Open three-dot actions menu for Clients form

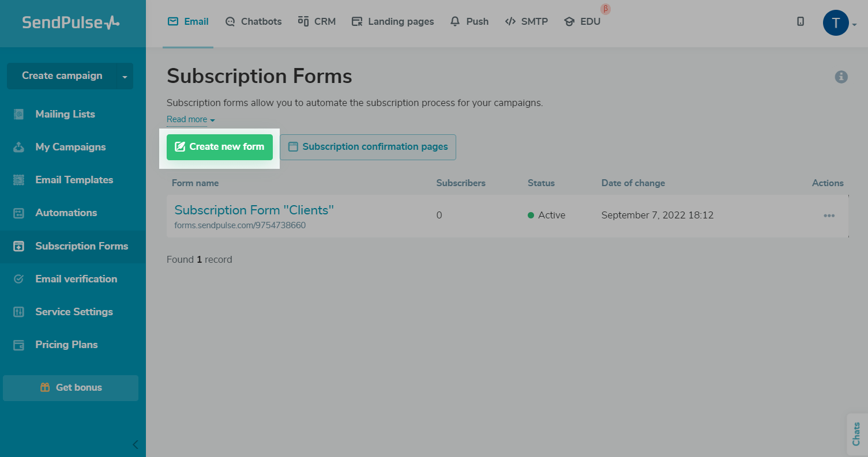(829, 216)
